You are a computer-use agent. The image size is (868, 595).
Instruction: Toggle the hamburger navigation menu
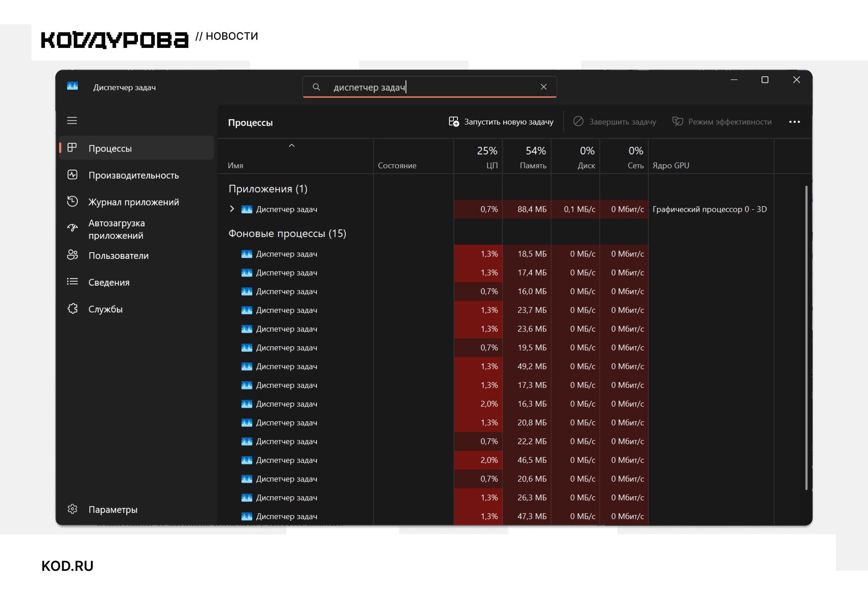pos(72,120)
